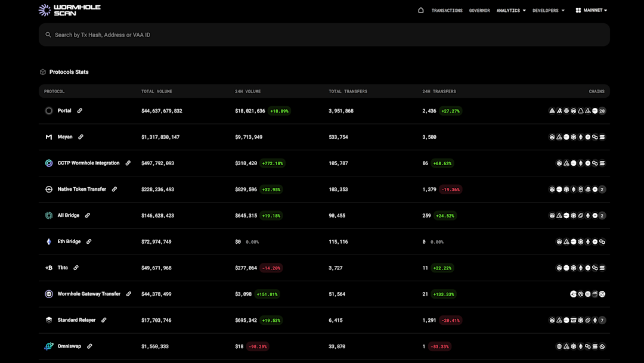The image size is (644, 363).
Task: Click the -98.29% Omniswap volume badge
Action: point(258,346)
